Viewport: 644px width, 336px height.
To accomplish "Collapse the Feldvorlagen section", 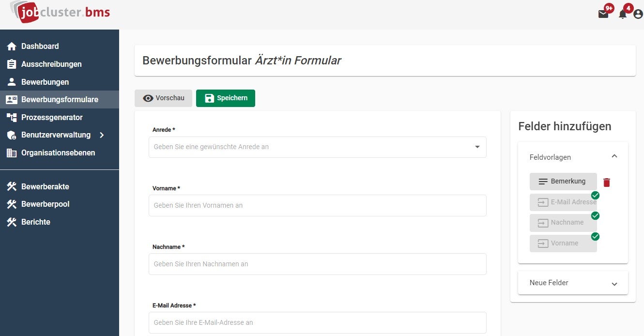I will click(614, 156).
